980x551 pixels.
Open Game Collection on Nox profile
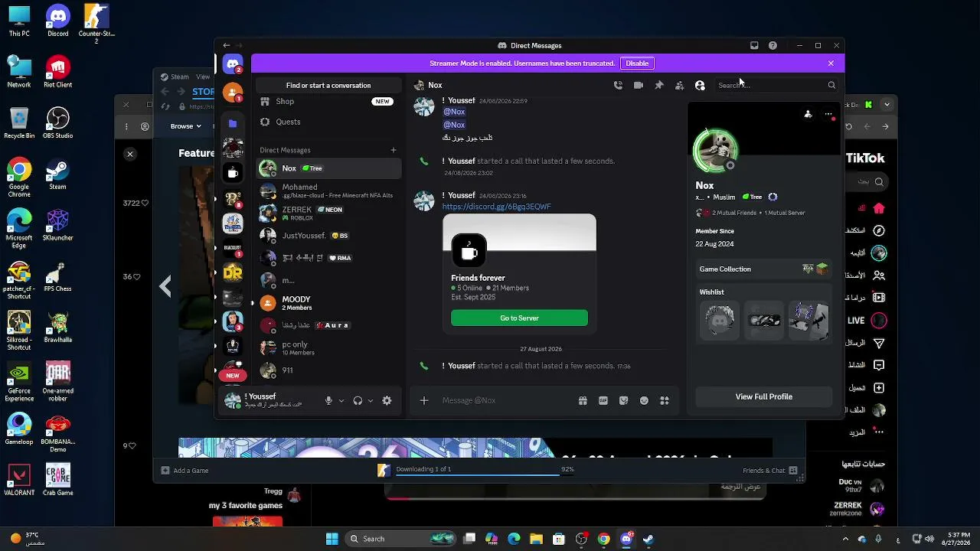[x=763, y=269]
